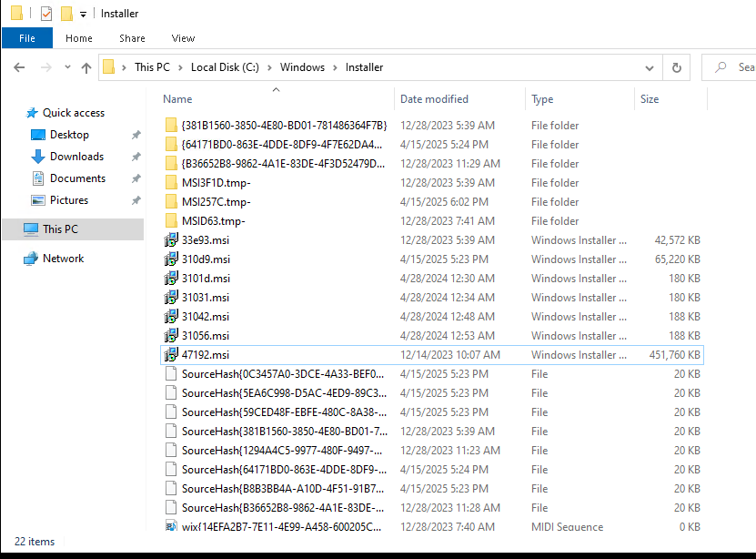Select the 47192.msi file
Viewport: 756px width, 559px height.
(x=206, y=355)
